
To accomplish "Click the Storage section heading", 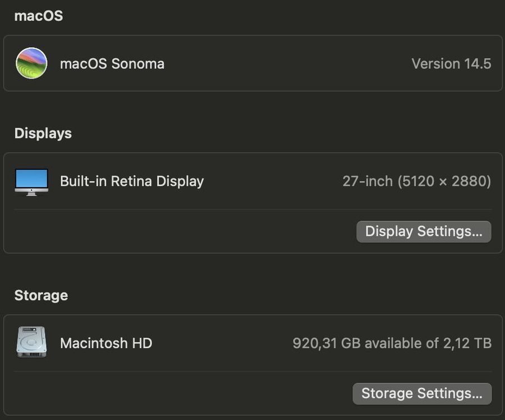I will (41, 296).
